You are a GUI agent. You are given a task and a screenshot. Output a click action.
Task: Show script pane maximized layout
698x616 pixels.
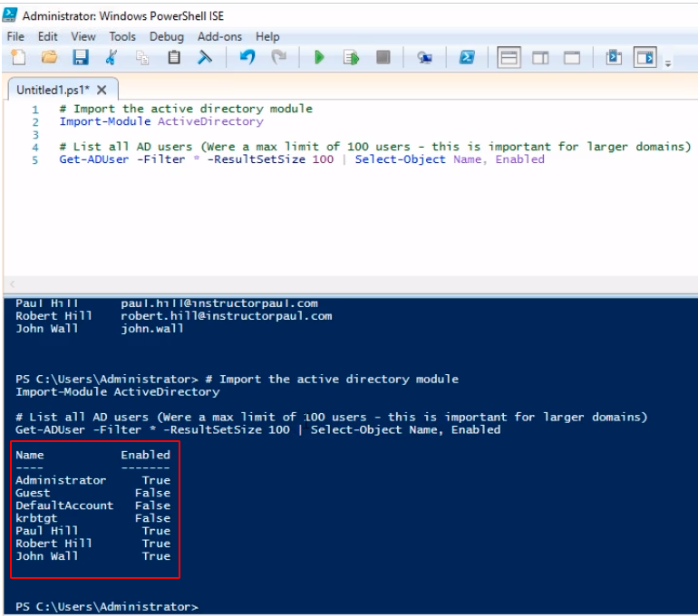tap(572, 57)
